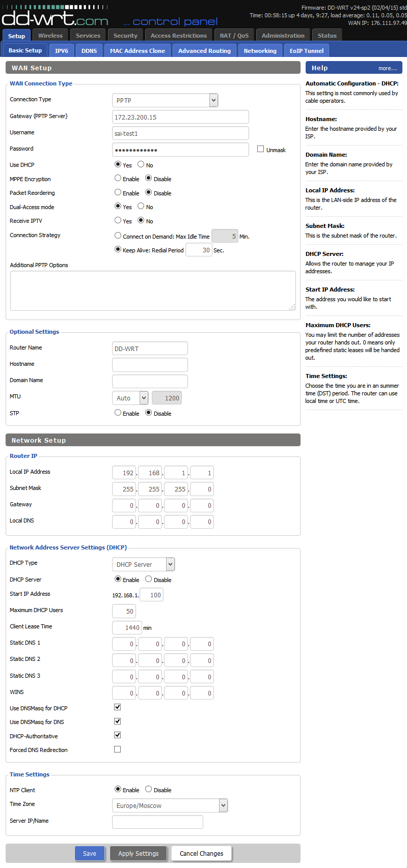
Task: Tick the Forced DNS Redirection checkbox
Action: tap(118, 749)
